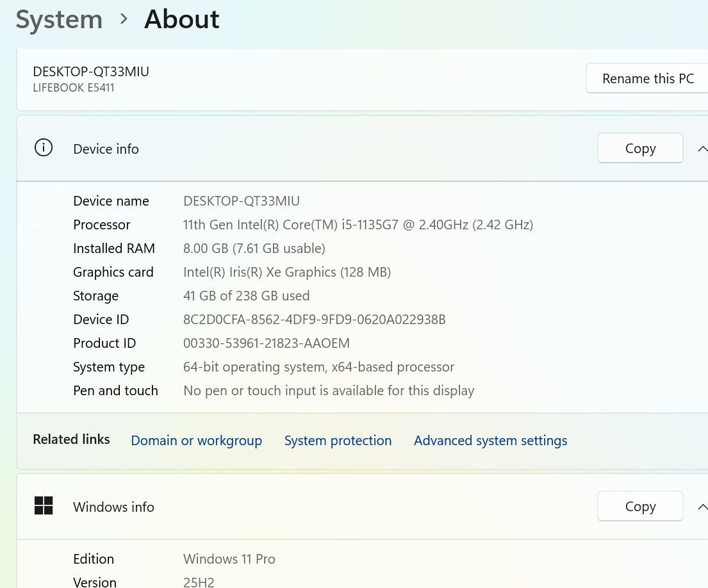Viewport: 708px width, 588px height.
Task: Copy the Windows info details
Action: point(640,506)
